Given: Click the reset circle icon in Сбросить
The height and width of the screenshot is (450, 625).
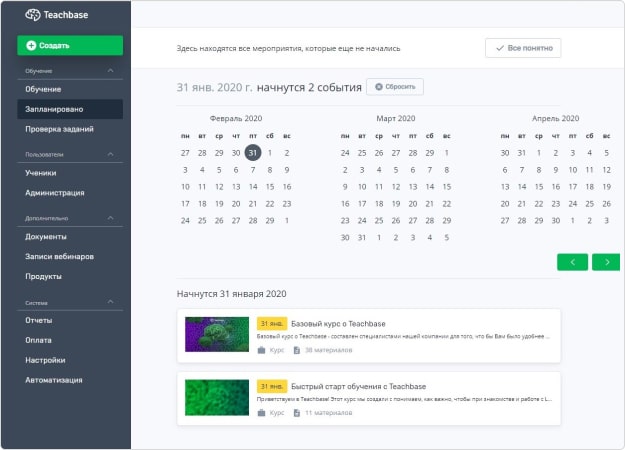Looking at the screenshot, I should pyautogui.click(x=379, y=86).
